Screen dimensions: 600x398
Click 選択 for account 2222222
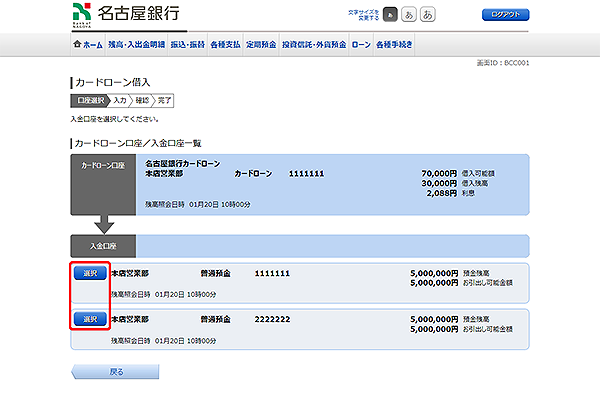click(90, 319)
